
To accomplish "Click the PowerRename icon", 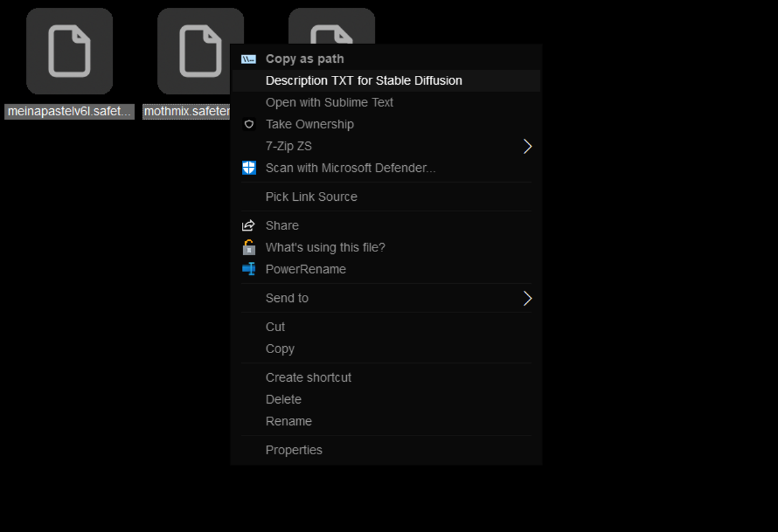I will (x=249, y=269).
